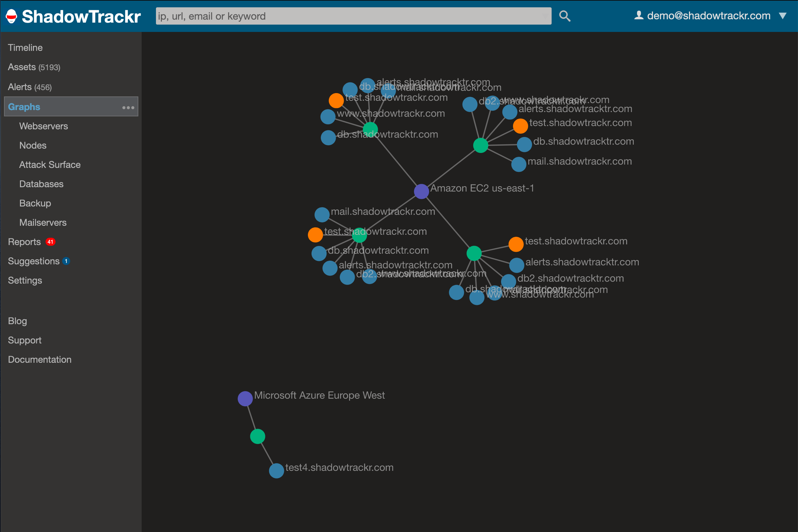The image size is (798, 532).
Task: Expand the Graphs section in the sidebar
Action: tap(24, 106)
